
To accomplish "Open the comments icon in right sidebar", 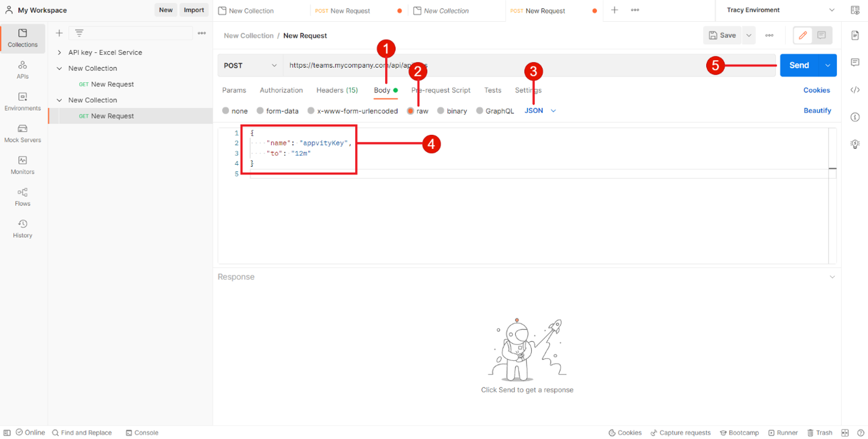I will (x=855, y=62).
